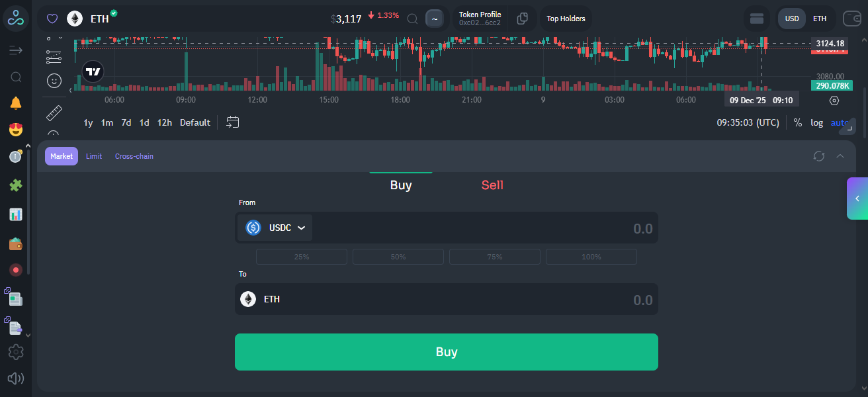Select the ruler measurement tool on the chart
The image size is (868, 397).
(x=54, y=112)
